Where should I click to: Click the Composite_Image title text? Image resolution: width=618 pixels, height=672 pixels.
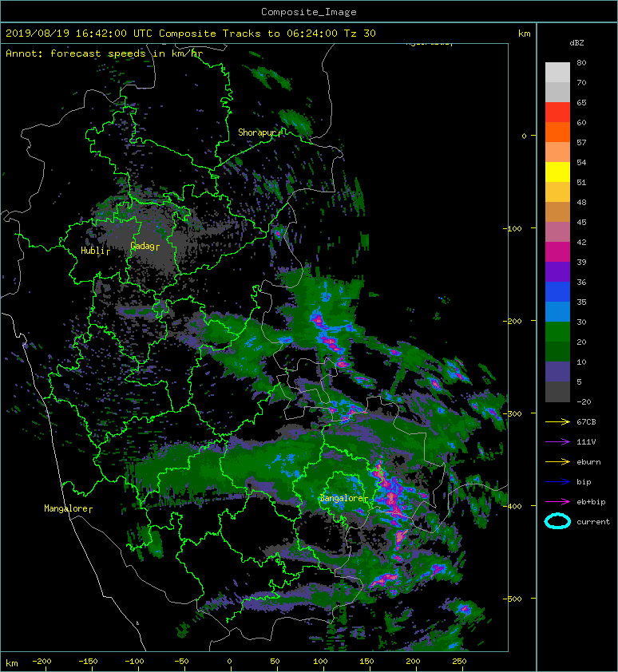click(309, 12)
